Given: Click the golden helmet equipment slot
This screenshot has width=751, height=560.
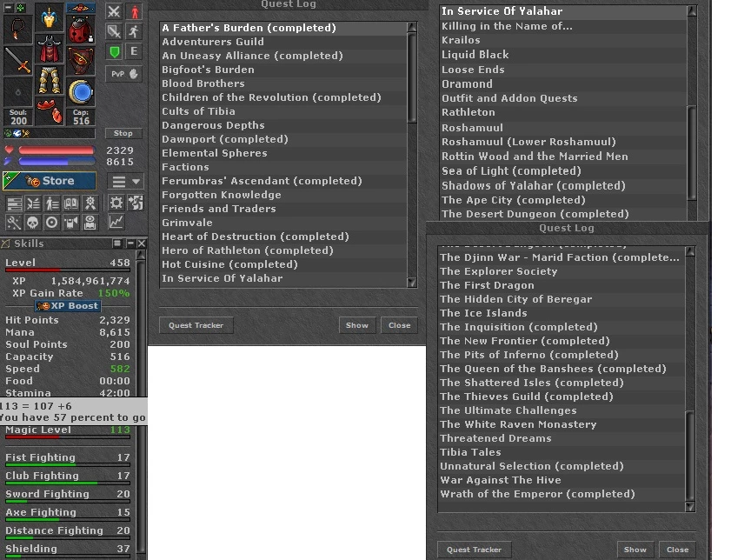Looking at the screenshot, I should click(49, 18).
